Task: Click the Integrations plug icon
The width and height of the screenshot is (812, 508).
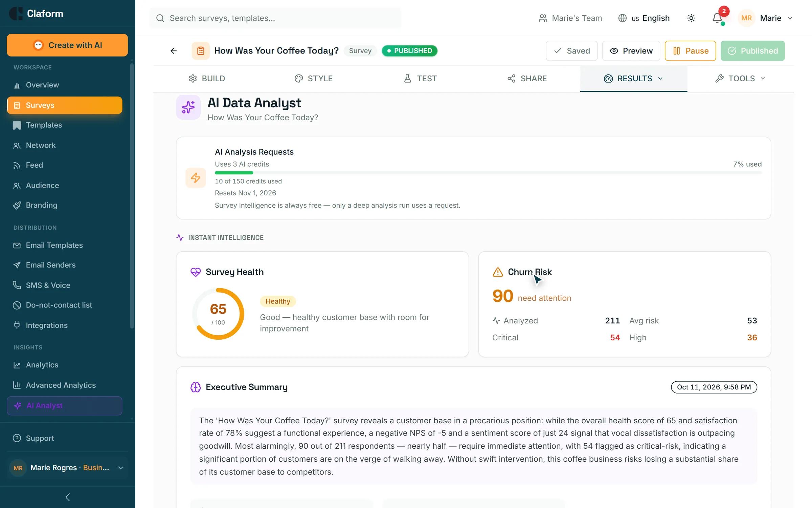Action: click(x=17, y=325)
